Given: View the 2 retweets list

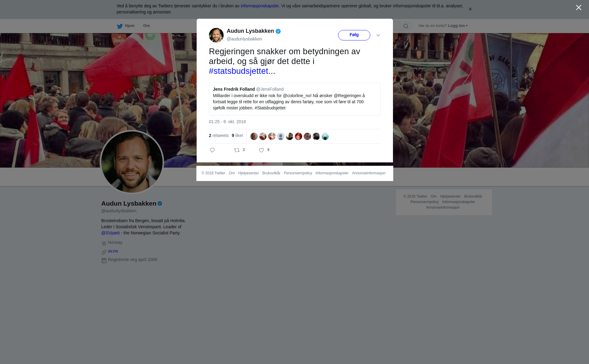Looking at the screenshot, I should (x=219, y=135).
